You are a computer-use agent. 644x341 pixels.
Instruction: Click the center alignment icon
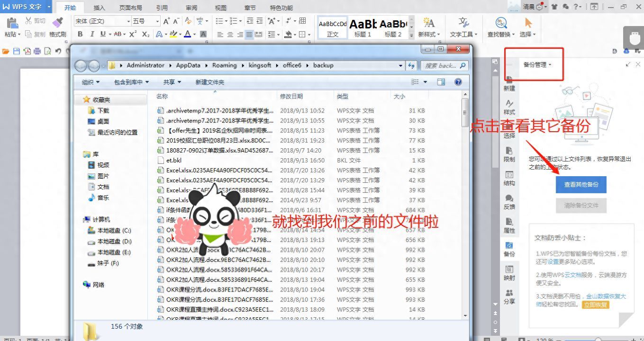pos(230,34)
